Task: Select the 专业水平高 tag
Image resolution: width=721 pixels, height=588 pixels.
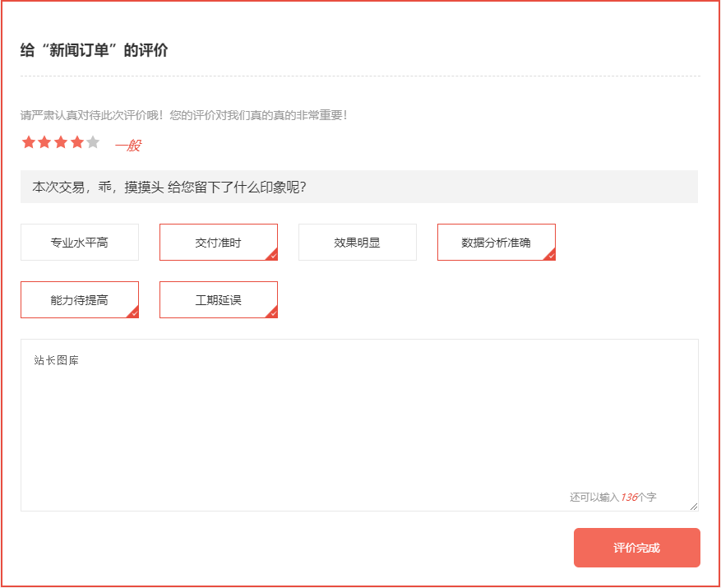Action: [x=80, y=243]
